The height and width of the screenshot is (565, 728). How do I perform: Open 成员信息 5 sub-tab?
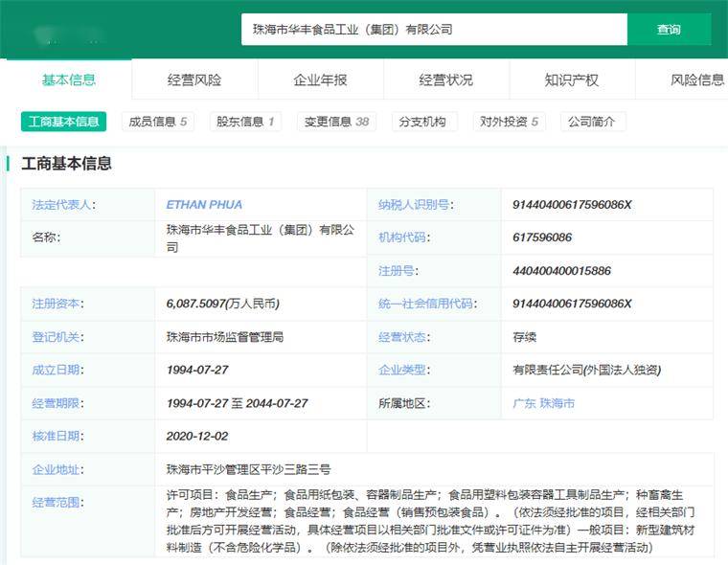tap(158, 122)
